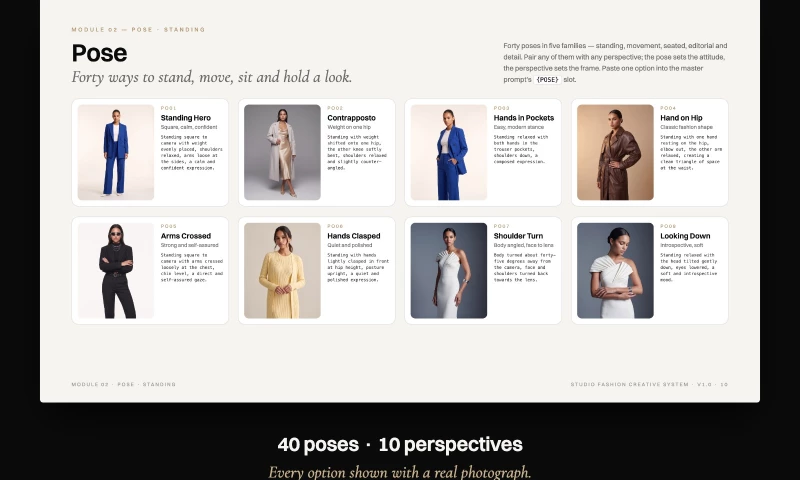Open the Standing Hero pose photo
This screenshot has width=800, height=480.
coord(116,152)
